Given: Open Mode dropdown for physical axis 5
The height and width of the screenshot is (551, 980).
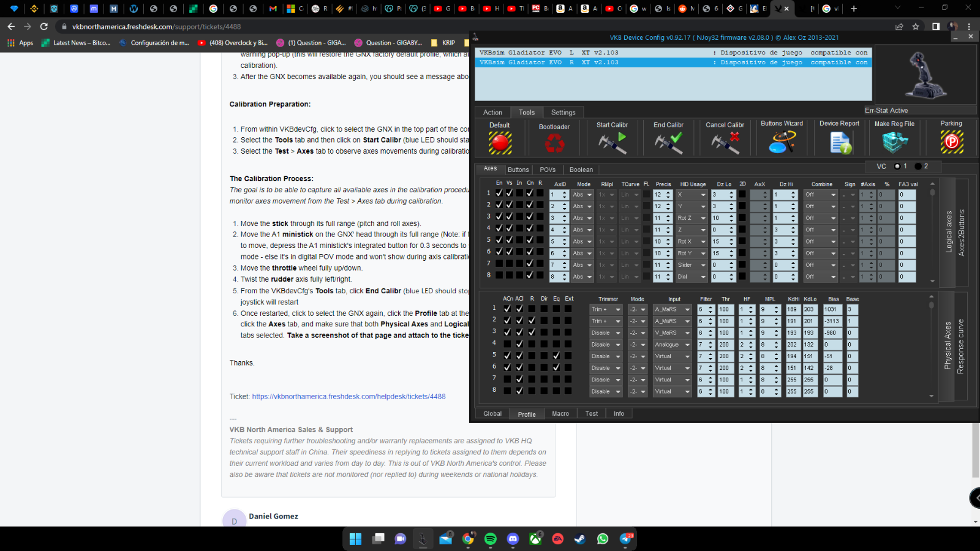Looking at the screenshot, I should [x=637, y=356].
